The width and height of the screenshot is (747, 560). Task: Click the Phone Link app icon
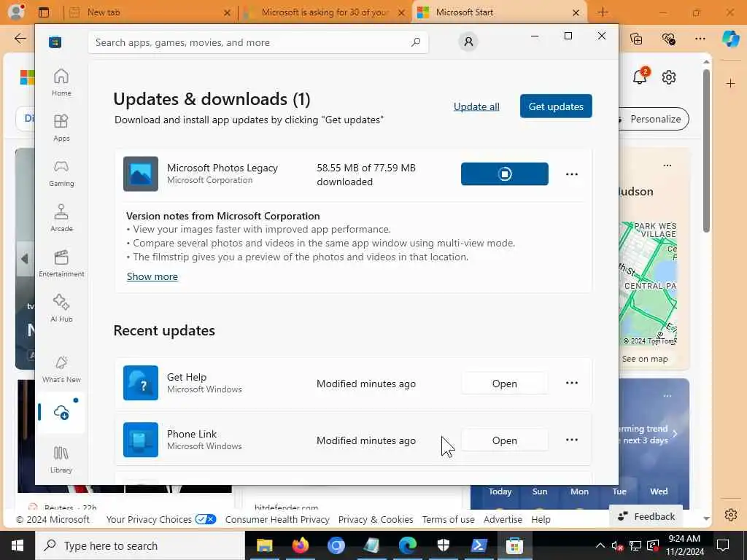click(141, 440)
